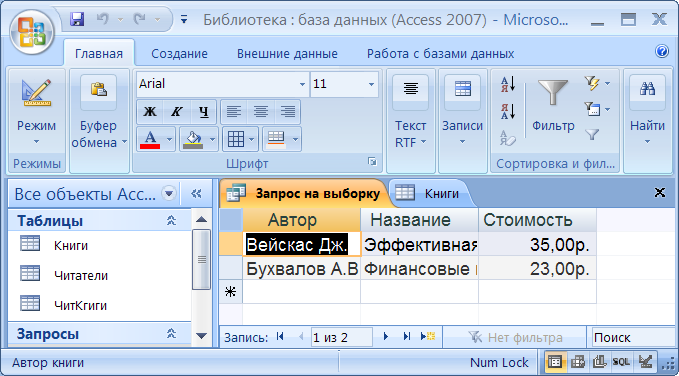Switch to the Создание tab
The height and width of the screenshot is (376, 679).
click(179, 54)
